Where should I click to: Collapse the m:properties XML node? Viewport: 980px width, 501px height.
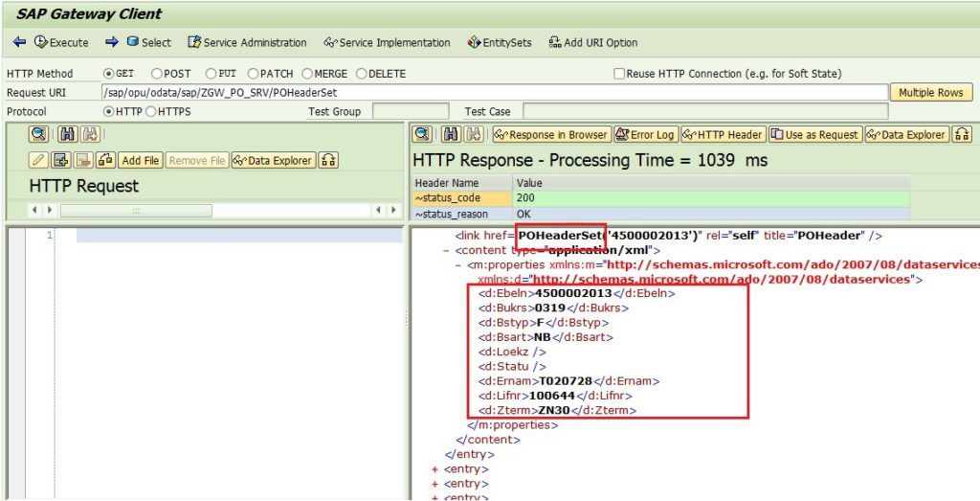coord(458,265)
